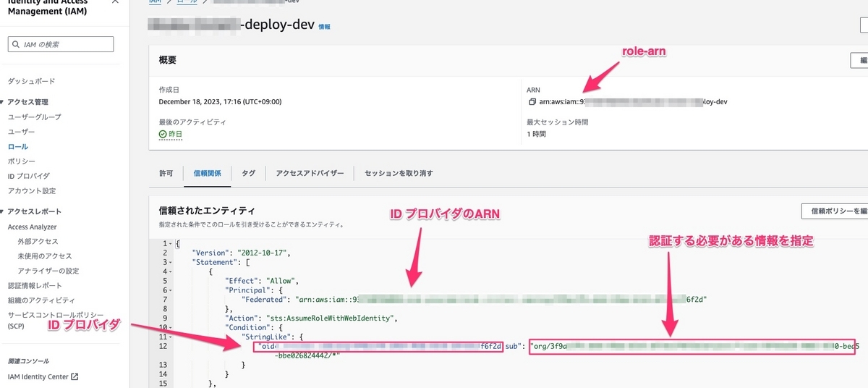The height and width of the screenshot is (388, 868).
Task: Open Access Analyzer in sidebar
Action: coord(32,227)
